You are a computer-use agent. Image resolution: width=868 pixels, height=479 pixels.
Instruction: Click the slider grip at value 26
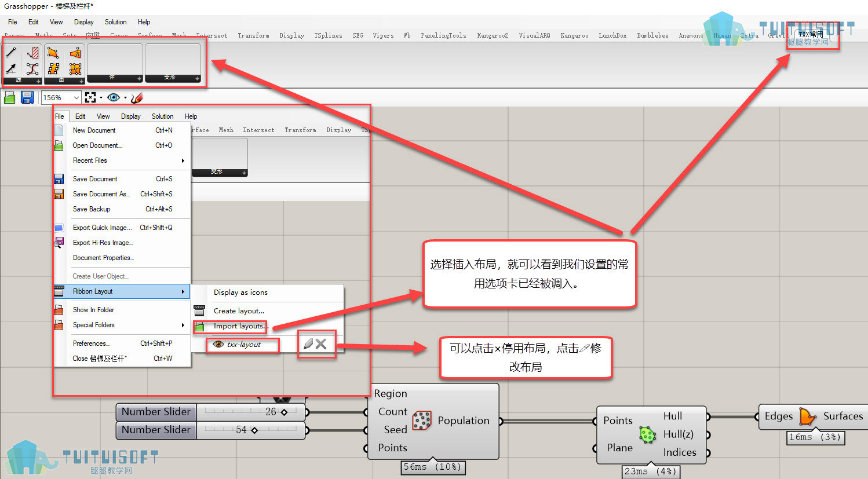coord(284,412)
